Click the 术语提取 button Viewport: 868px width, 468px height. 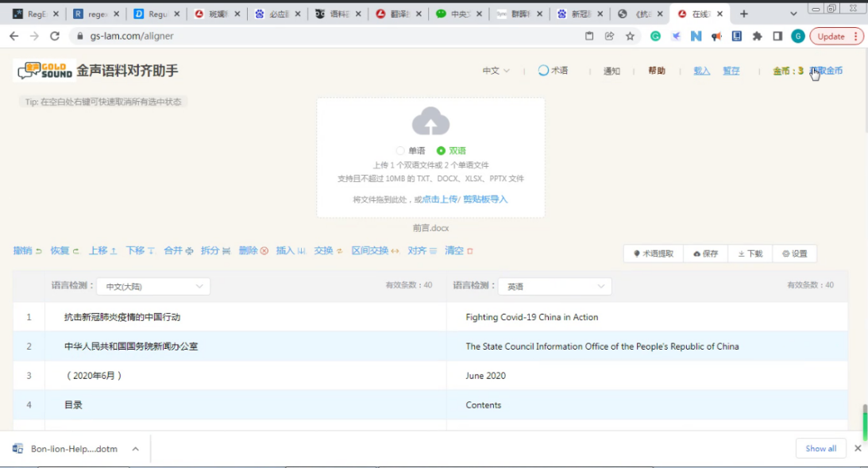pos(653,253)
